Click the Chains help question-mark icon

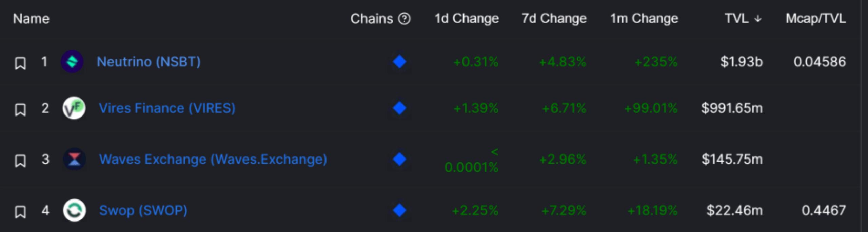[x=404, y=19]
